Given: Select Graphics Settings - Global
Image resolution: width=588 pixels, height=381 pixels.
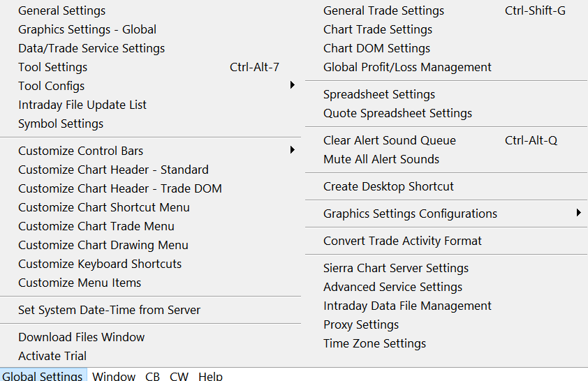Looking at the screenshot, I should (87, 29).
